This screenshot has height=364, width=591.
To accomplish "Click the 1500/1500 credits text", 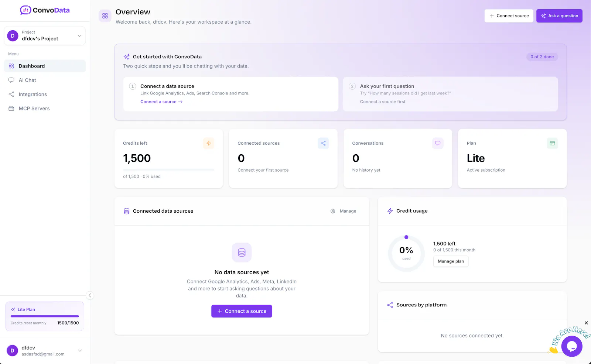I will coord(68,323).
